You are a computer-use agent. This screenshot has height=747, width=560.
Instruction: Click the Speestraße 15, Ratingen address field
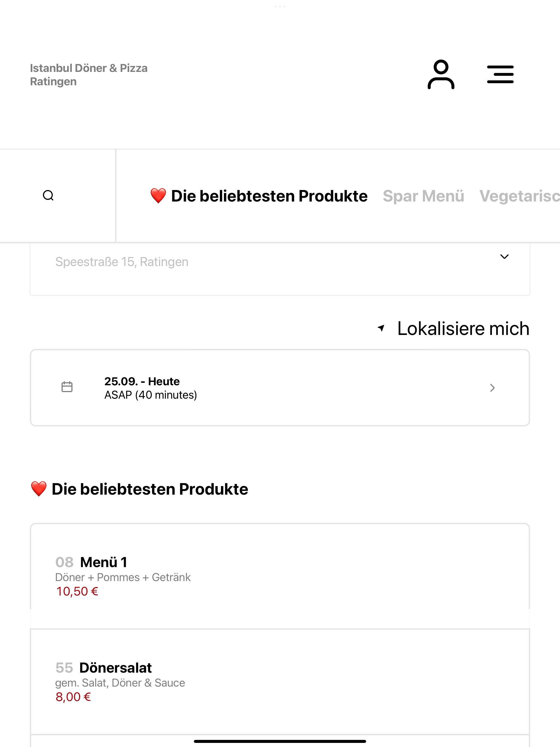280,269
